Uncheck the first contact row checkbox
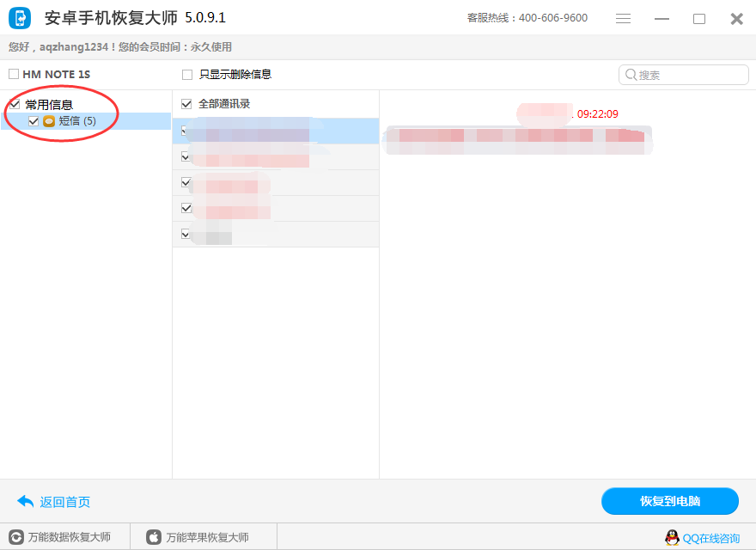Screen dimensions: 756x550 186,131
